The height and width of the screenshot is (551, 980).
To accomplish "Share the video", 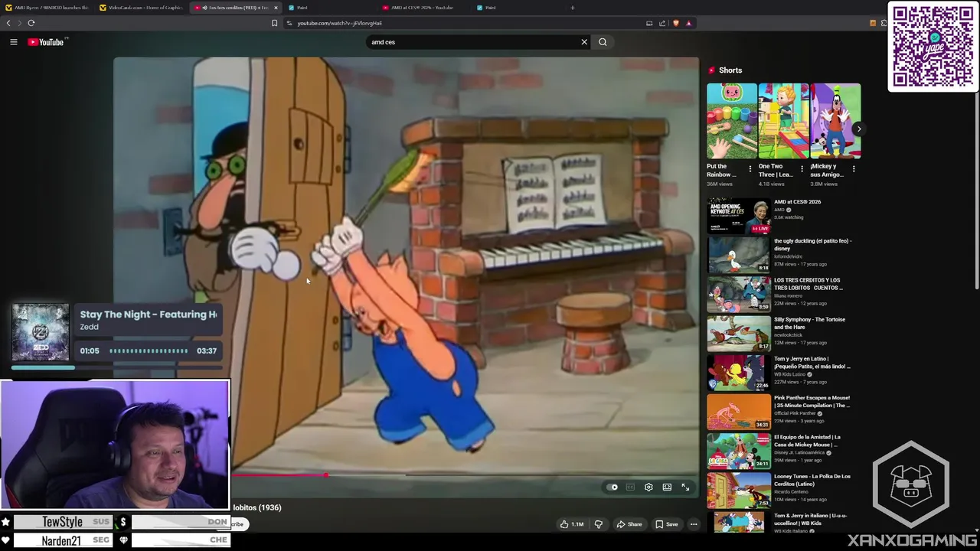I will tap(629, 524).
